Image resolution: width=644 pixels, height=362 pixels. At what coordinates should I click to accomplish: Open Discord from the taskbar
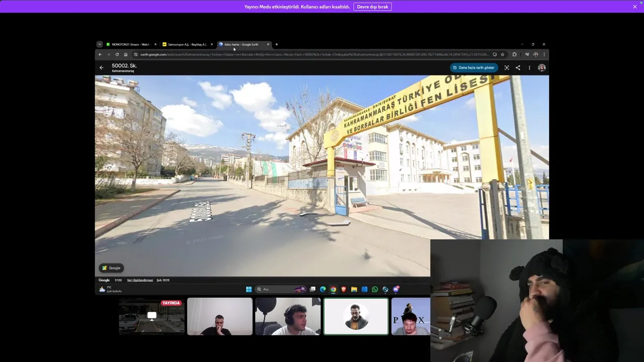[x=396, y=289]
